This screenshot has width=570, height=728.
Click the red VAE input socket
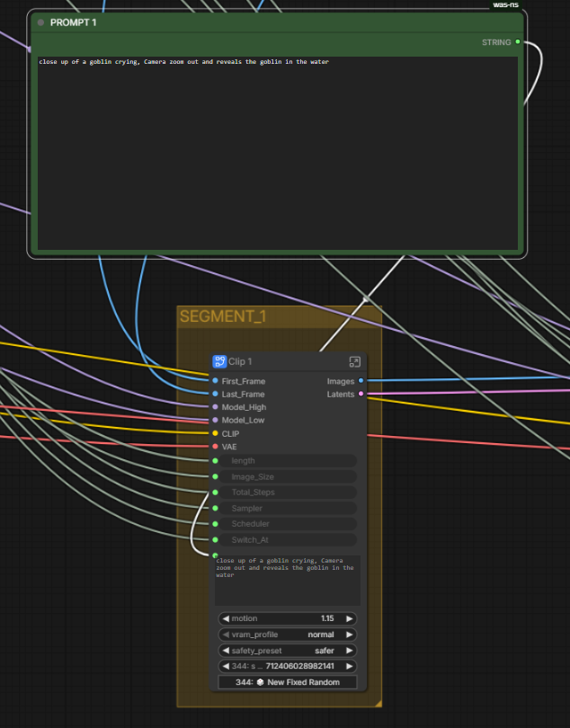click(215, 446)
